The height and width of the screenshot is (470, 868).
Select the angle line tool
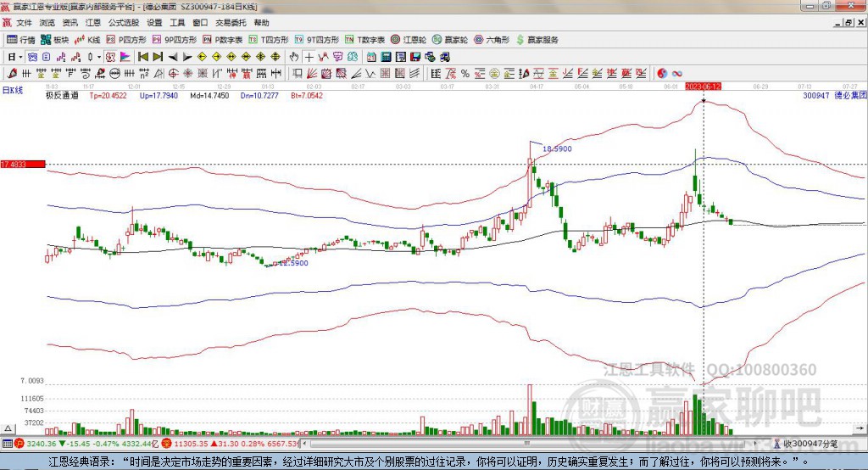click(x=356, y=73)
